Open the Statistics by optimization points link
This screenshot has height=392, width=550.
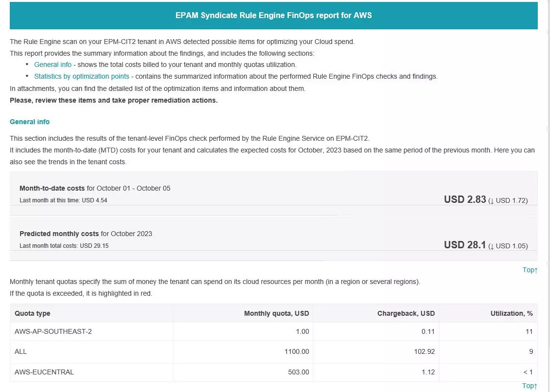[x=81, y=76]
